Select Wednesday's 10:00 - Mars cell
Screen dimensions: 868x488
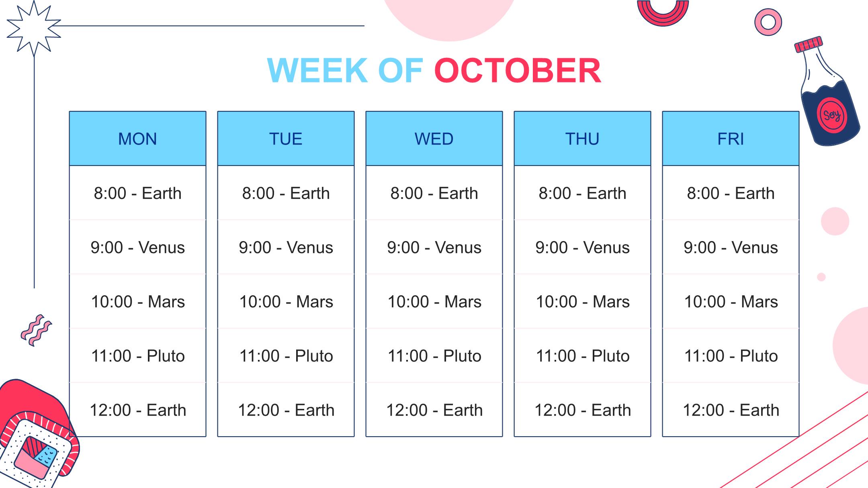coord(434,301)
